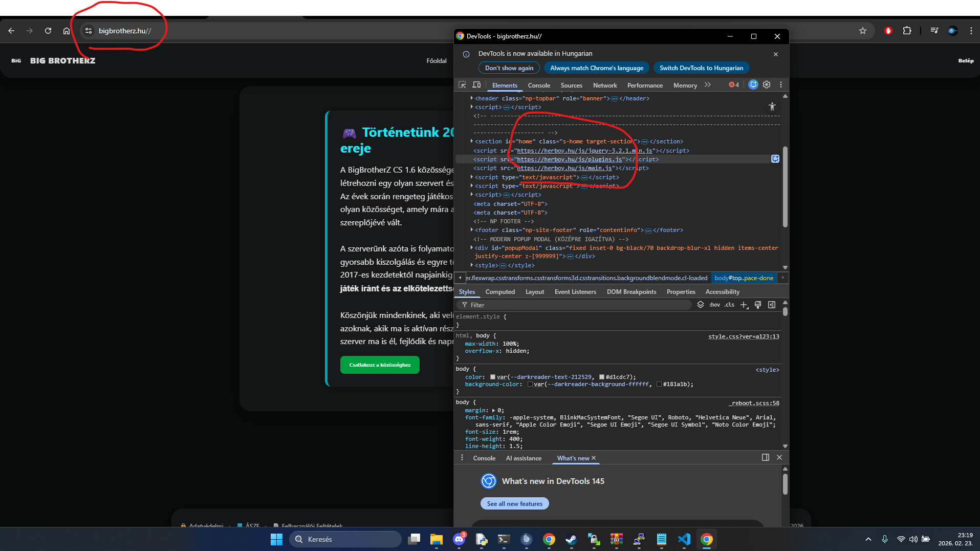Switch to the Network tab
This screenshot has width=980, height=551.
[604, 86]
